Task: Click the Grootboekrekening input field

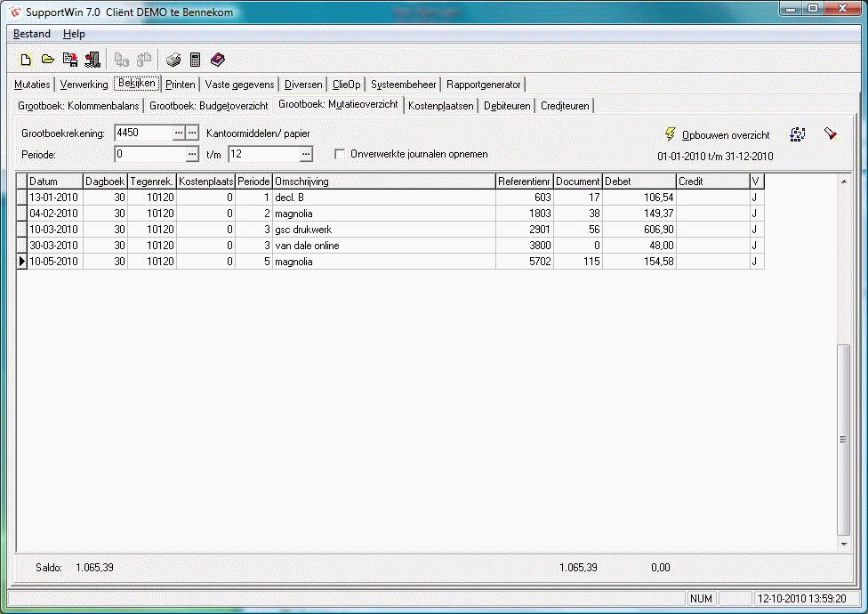Action: (x=142, y=133)
